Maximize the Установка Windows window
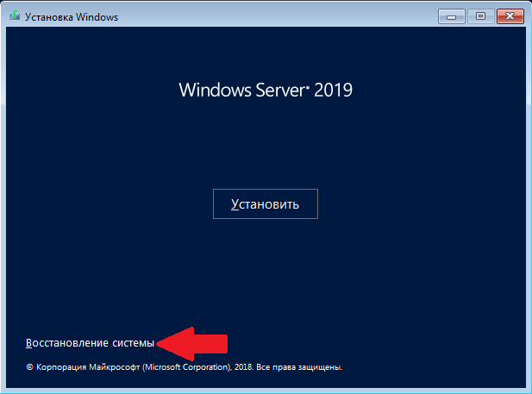The width and height of the screenshot is (532, 394). point(480,16)
